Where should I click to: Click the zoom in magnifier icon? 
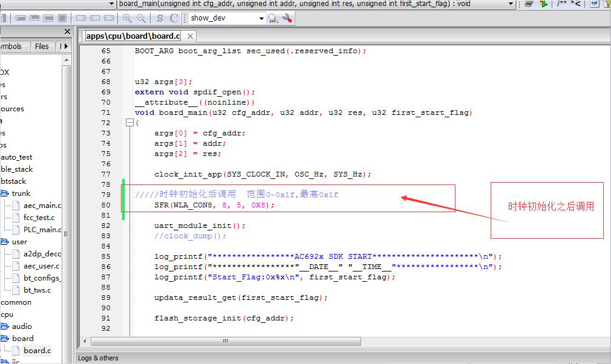[x=127, y=18]
